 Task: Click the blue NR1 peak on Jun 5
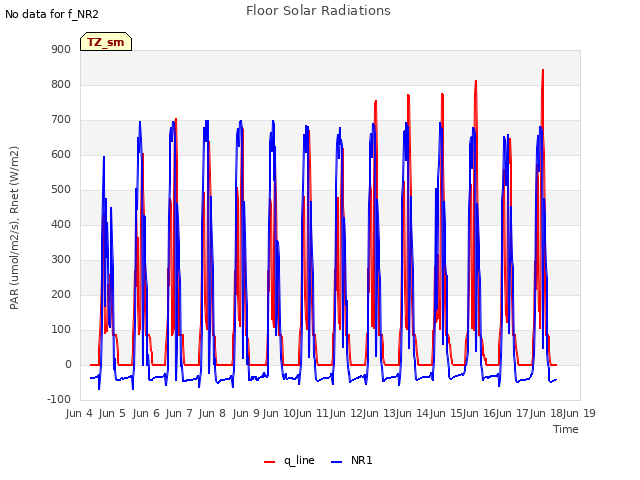tap(140, 122)
